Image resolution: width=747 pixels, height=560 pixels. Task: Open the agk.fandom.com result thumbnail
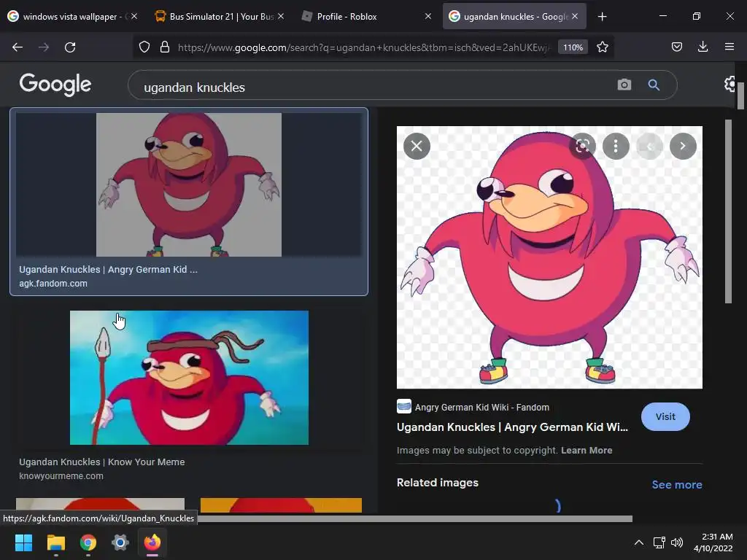click(189, 184)
